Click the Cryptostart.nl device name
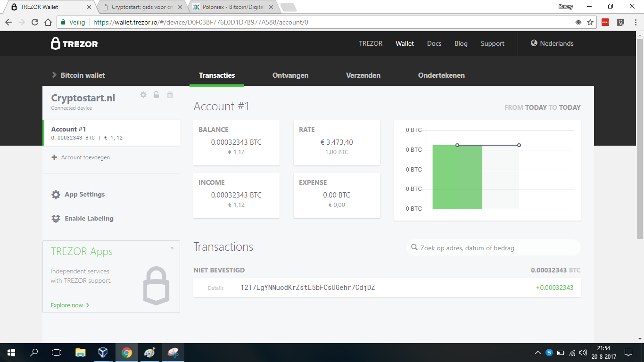 pyautogui.click(x=83, y=98)
